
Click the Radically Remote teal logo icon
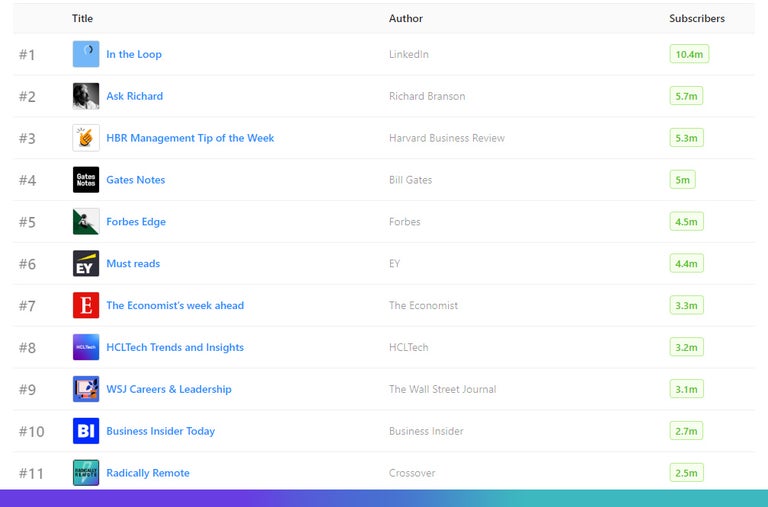pyautogui.click(x=86, y=473)
